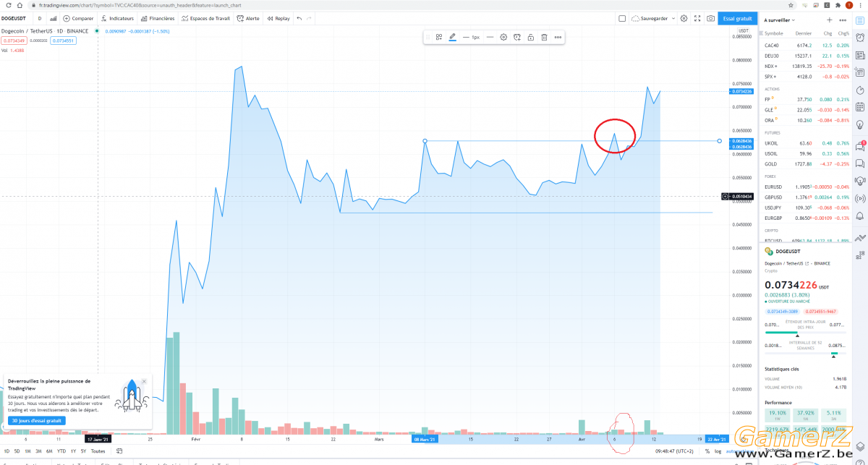This screenshot has width=868, height=465.
Task: Select the 1D range tab
Action: coord(7,451)
